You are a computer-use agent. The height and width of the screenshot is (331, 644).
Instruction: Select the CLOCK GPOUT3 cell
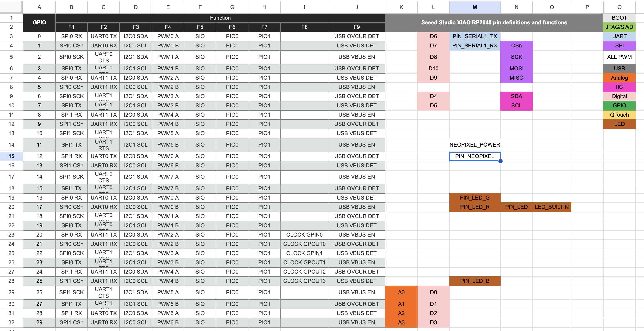click(304, 281)
